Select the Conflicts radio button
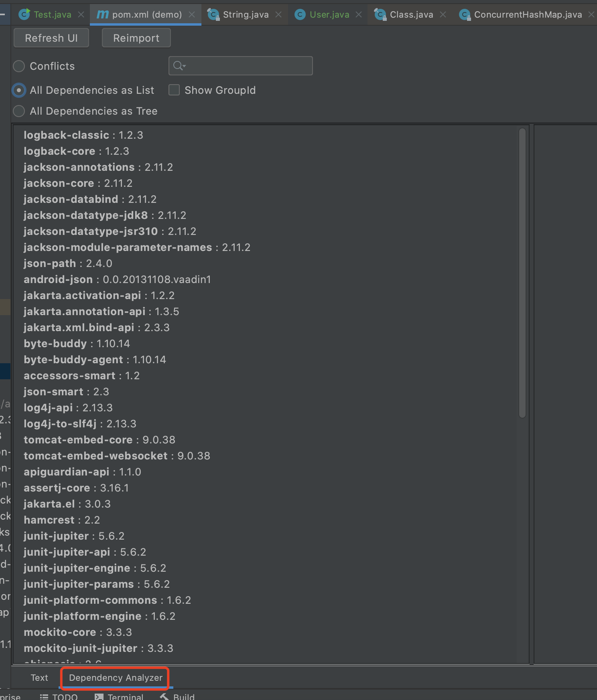 [x=19, y=66]
